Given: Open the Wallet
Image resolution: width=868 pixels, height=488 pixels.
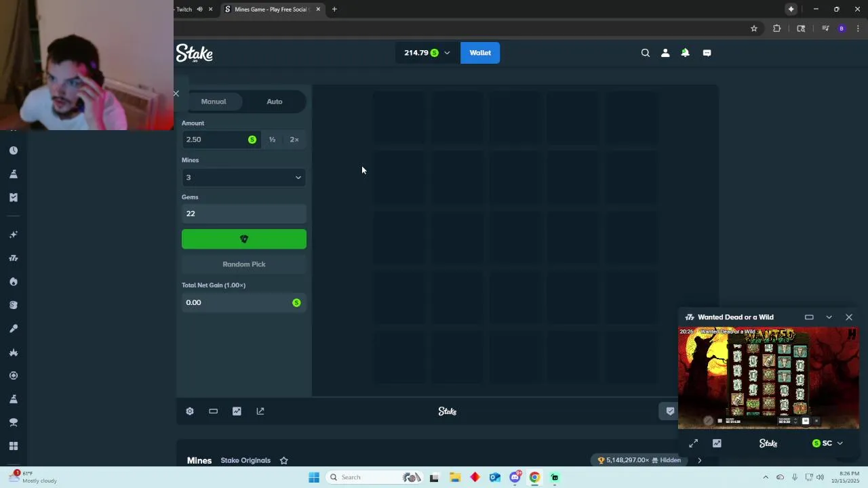Looking at the screenshot, I should tap(480, 53).
